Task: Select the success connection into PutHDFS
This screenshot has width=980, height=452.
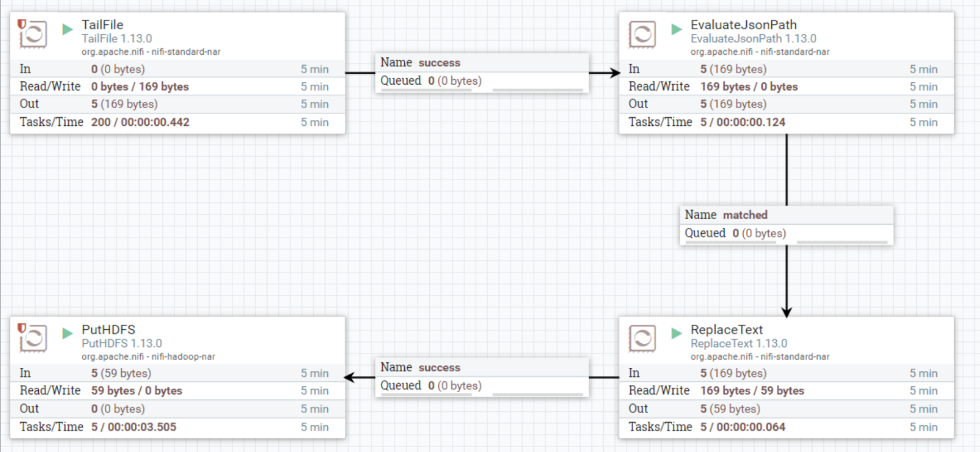Action: 482,377
